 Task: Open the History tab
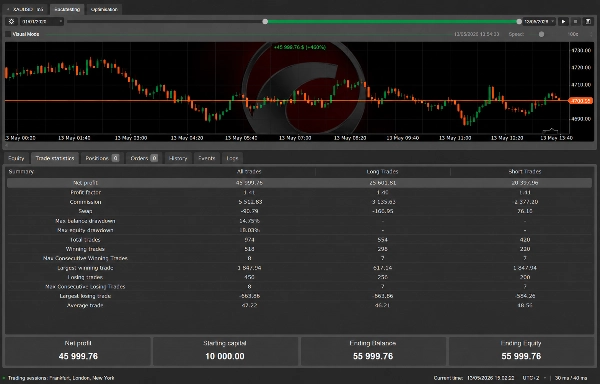tap(178, 158)
